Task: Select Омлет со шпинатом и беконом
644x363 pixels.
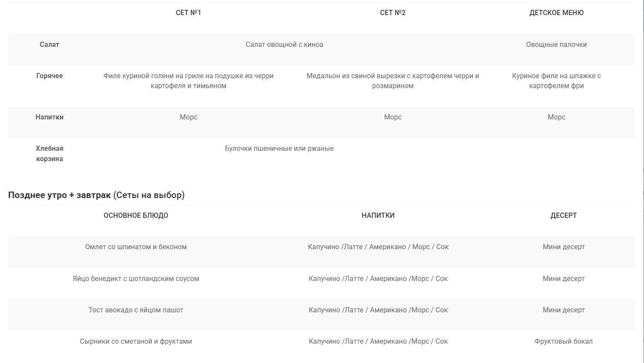Action: pyautogui.click(x=136, y=247)
